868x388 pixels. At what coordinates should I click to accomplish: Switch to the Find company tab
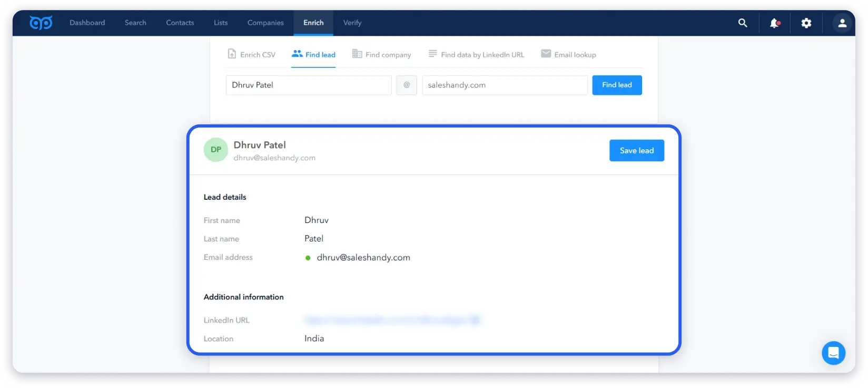click(x=382, y=54)
